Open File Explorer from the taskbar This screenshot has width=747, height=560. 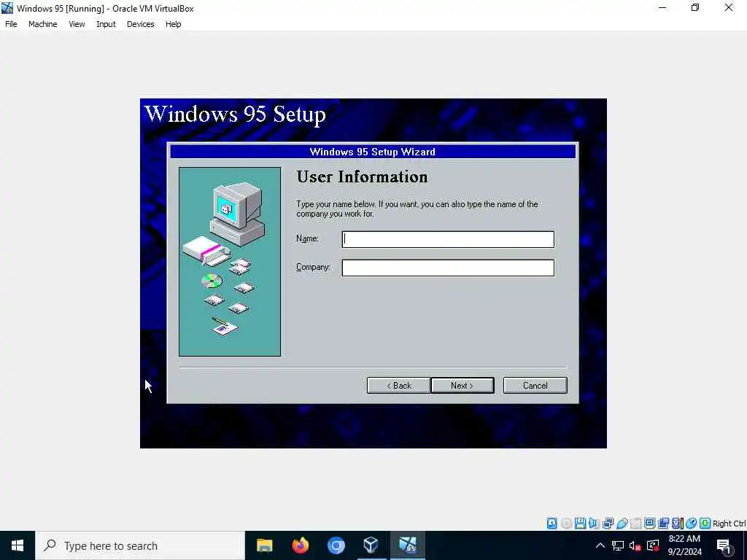pyautogui.click(x=264, y=545)
